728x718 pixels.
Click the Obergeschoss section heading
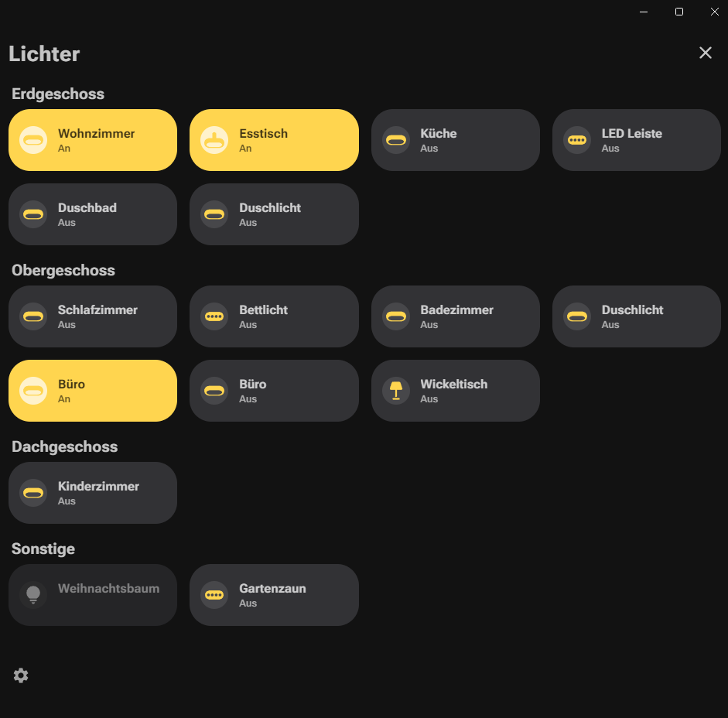click(x=63, y=270)
